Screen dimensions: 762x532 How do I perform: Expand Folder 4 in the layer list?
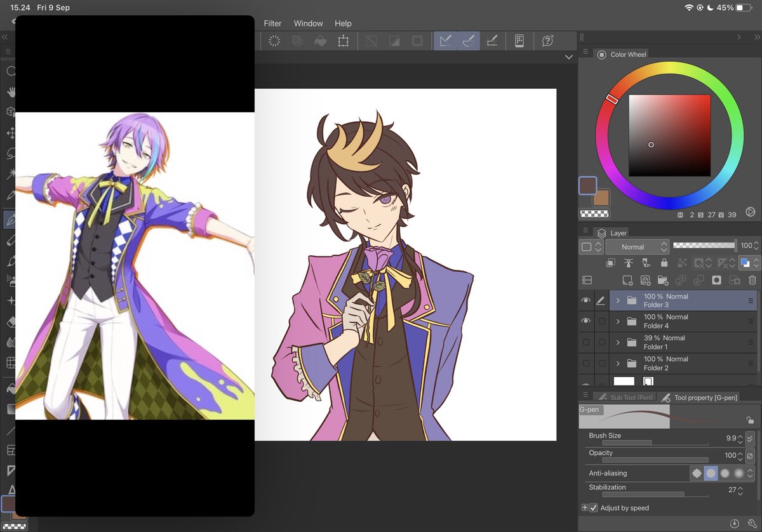[617, 321]
